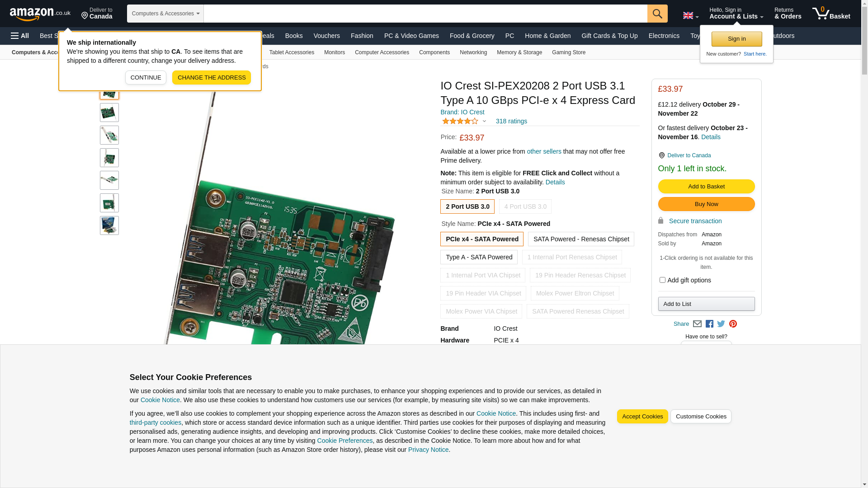
Task: Expand the star rating breakdown popover
Action: pyautogui.click(x=484, y=121)
